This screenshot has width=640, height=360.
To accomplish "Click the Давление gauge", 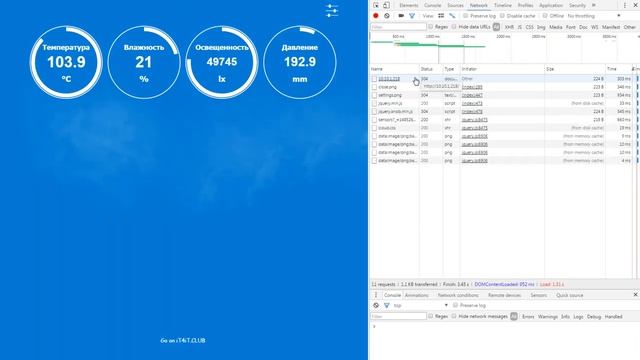I will [x=300, y=62].
